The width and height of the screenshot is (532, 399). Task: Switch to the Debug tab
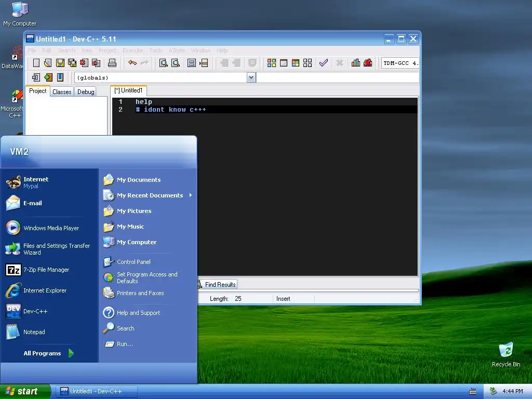(x=86, y=91)
